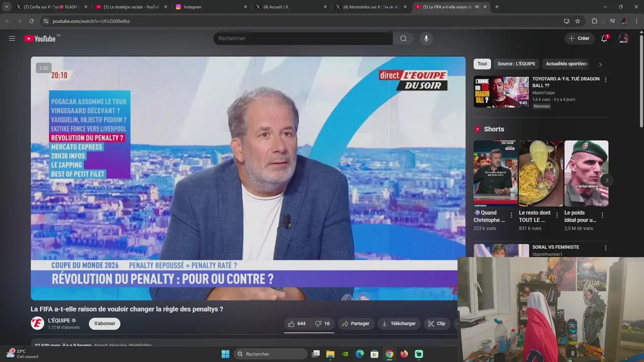
Task: Show more filter chips with right arrow
Action: coord(600,64)
